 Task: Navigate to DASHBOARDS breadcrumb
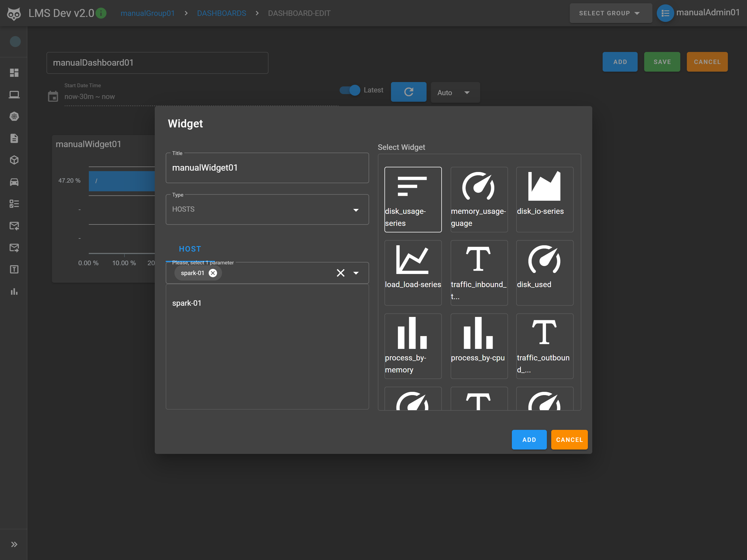click(221, 13)
